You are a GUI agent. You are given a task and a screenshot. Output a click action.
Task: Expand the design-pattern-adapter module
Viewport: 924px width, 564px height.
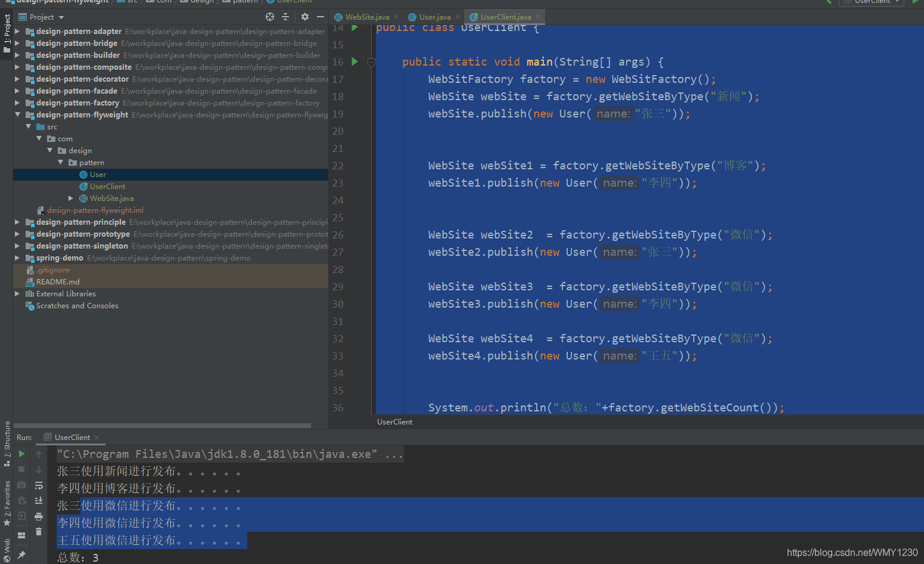click(x=17, y=31)
